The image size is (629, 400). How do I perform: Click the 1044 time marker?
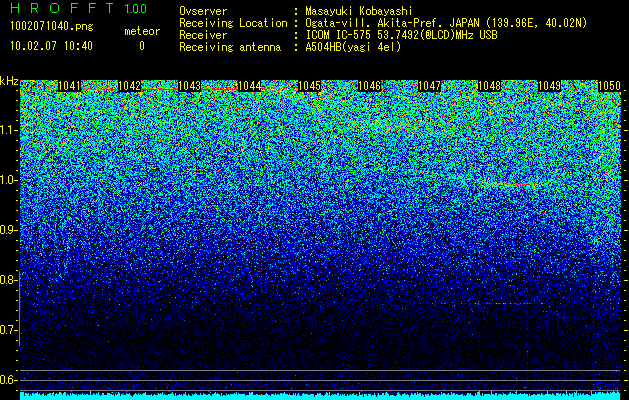pos(250,86)
